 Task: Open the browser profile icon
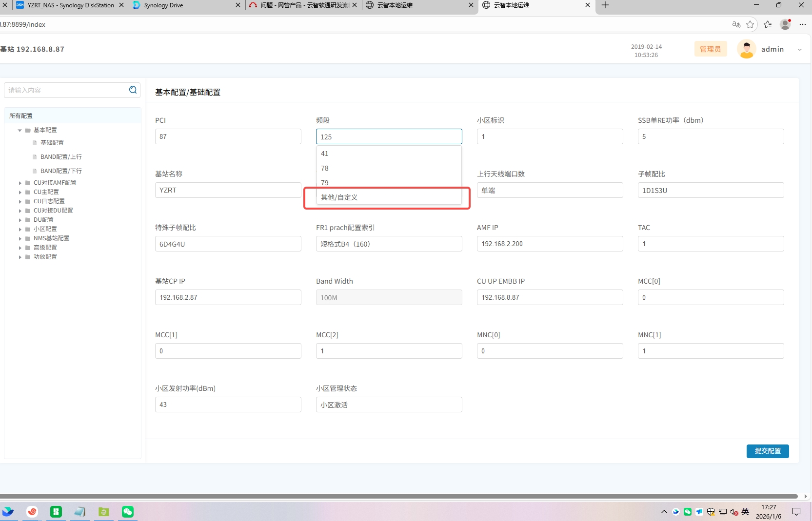click(x=785, y=24)
